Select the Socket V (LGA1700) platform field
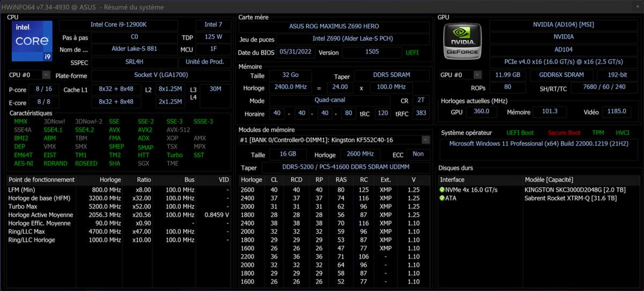 (161, 75)
